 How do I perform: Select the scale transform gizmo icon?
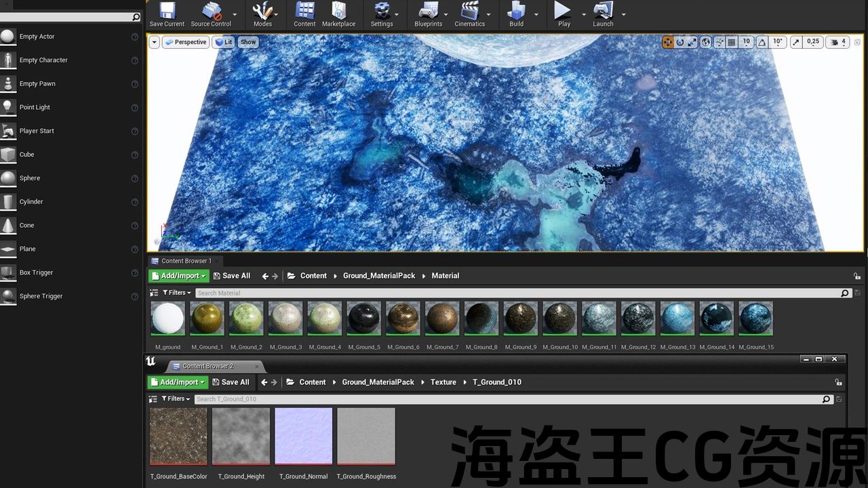click(692, 42)
